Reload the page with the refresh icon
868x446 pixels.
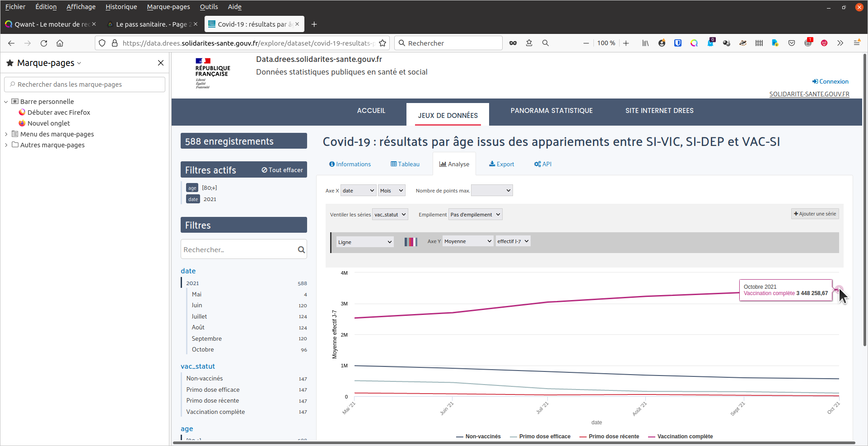44,43
